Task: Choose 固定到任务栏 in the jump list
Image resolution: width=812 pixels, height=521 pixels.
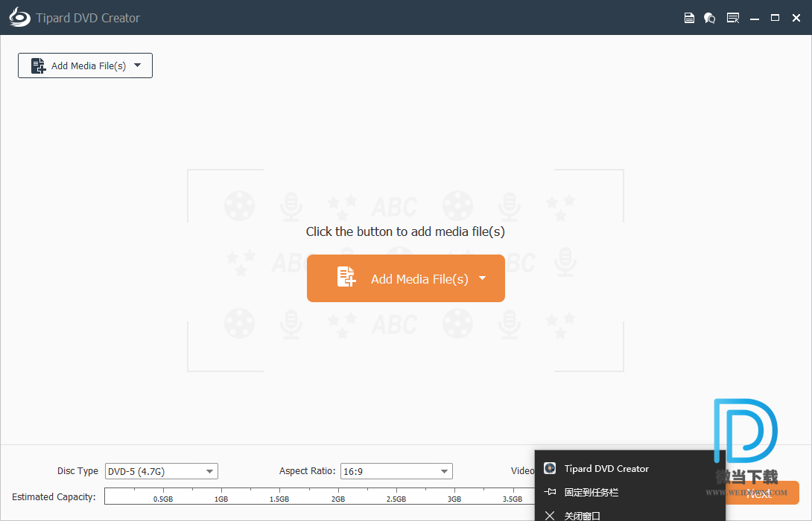Action: (x=629, y=492)
